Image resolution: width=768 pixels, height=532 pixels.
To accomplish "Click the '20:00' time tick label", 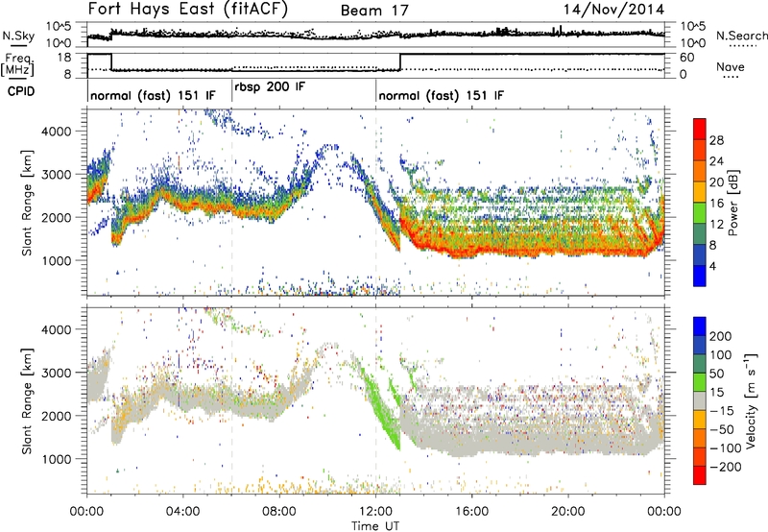I will click(567, 512).
